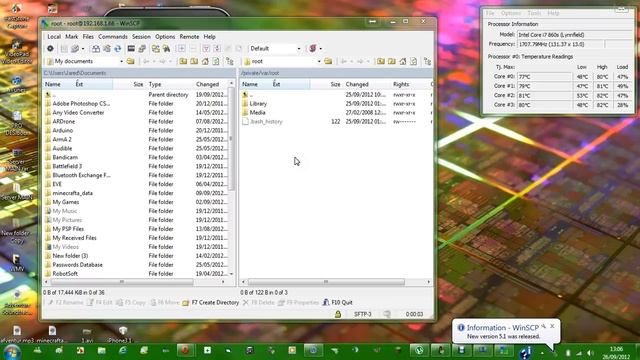
Task: Open directory icon beside remote root
Action: pyautogui.click(x=328, y=61)
